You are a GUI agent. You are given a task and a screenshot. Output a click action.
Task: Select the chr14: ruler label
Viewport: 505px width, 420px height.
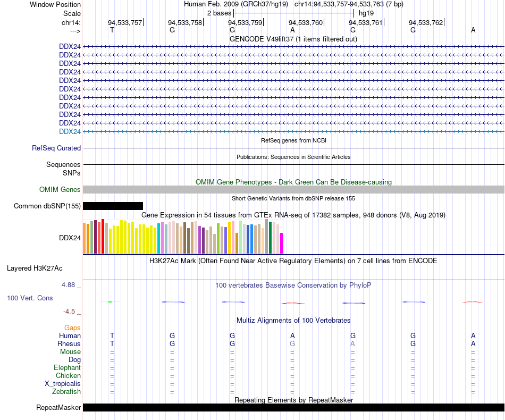71,22
